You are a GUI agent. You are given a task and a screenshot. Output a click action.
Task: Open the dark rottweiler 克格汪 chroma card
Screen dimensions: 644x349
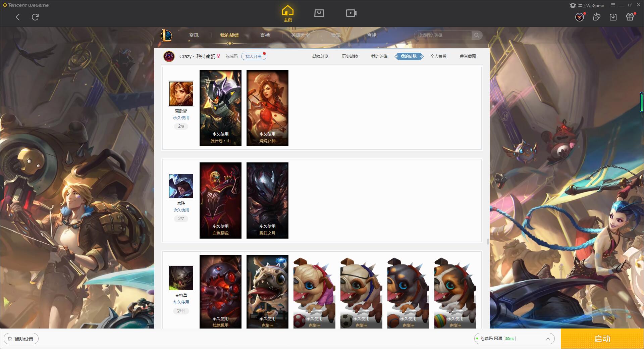click(408, 291)
